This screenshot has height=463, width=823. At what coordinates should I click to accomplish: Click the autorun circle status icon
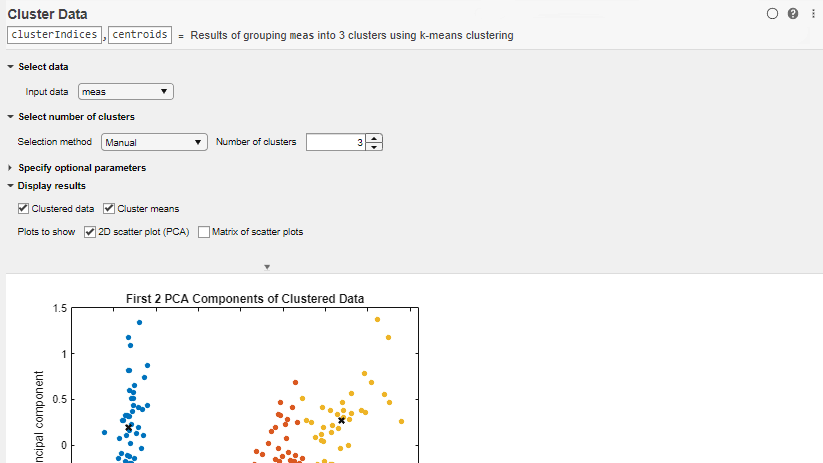[x=772, y=14]
